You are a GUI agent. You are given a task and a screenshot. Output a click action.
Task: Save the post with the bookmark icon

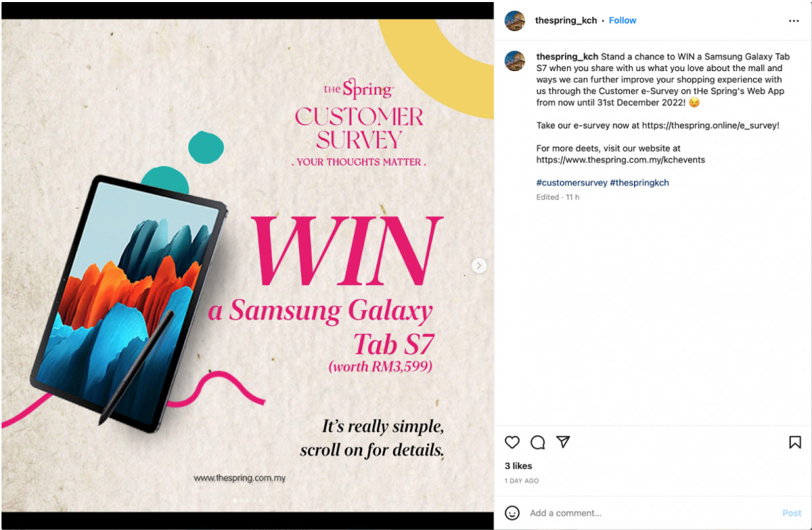tap(795, 442)
